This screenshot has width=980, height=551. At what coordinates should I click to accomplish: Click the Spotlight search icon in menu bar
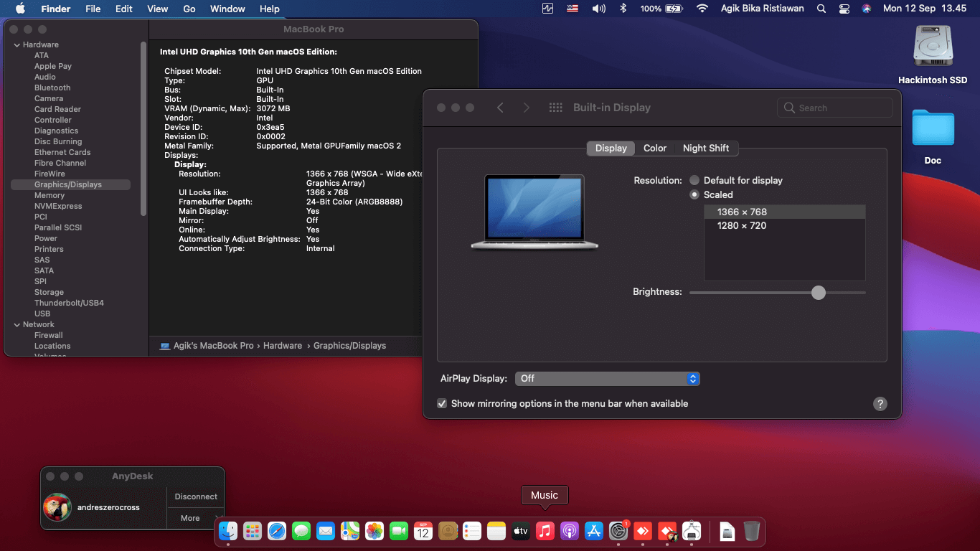tap(821, 9)
